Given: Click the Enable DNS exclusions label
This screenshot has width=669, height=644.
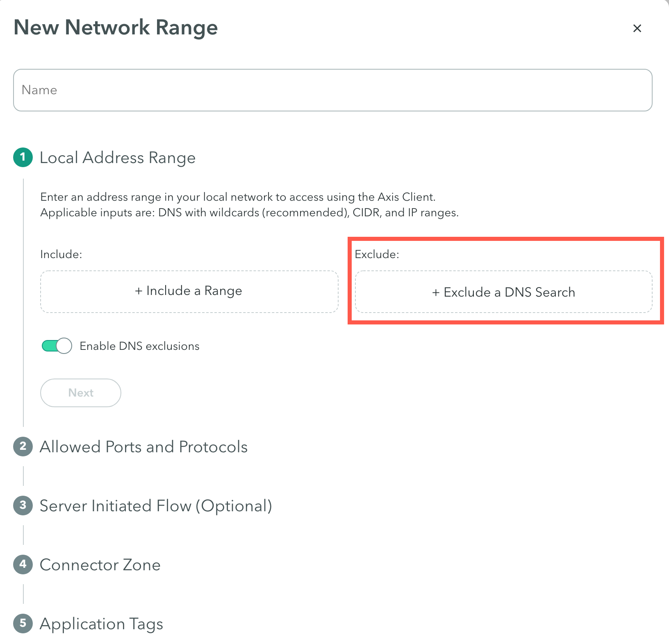Looking at the screenshot, I should 139,346.
